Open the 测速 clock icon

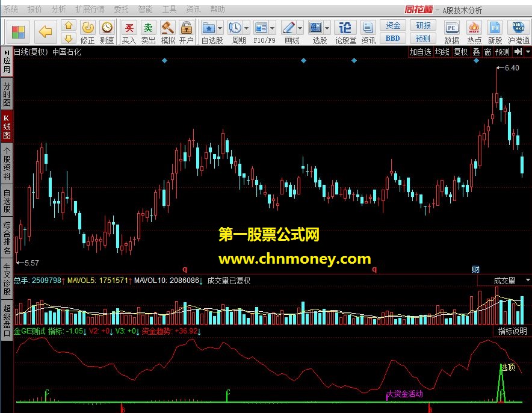coord(107,28)
